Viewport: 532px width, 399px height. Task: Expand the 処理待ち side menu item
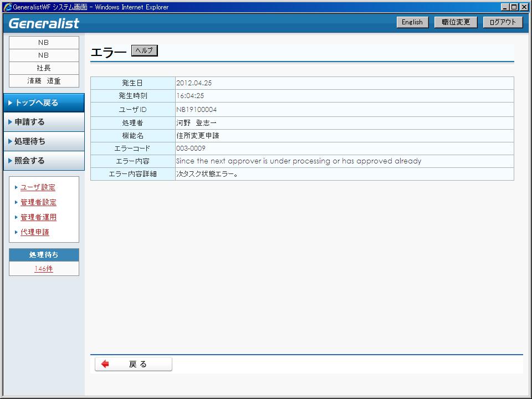pyautogui.click(x=44, y=141)
